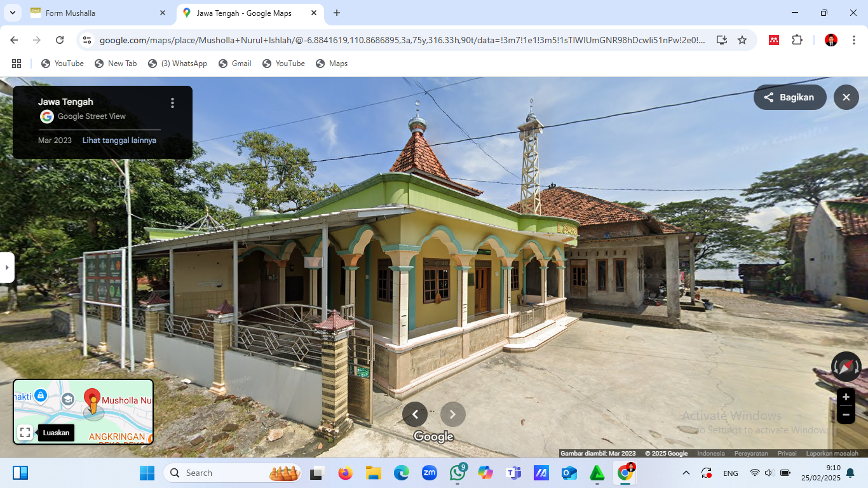The width and height of the screenshot is (868, 488).
Task: Open Lihat tanggal lainnya link
Action: coord(119,140)
